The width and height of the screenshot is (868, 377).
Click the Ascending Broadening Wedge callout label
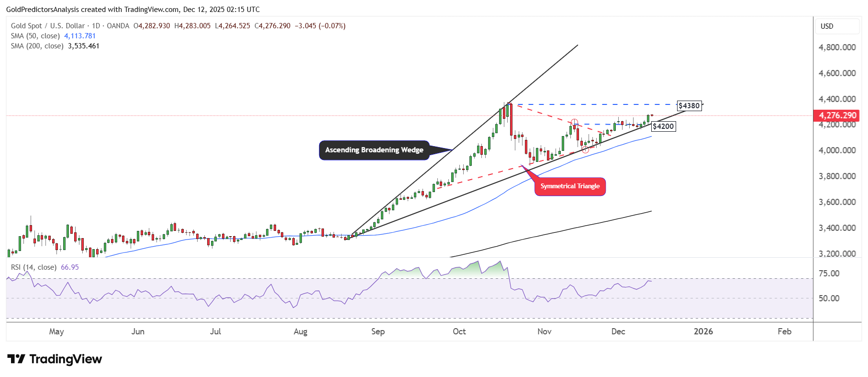pyautogui.click(x=374, y=150)
